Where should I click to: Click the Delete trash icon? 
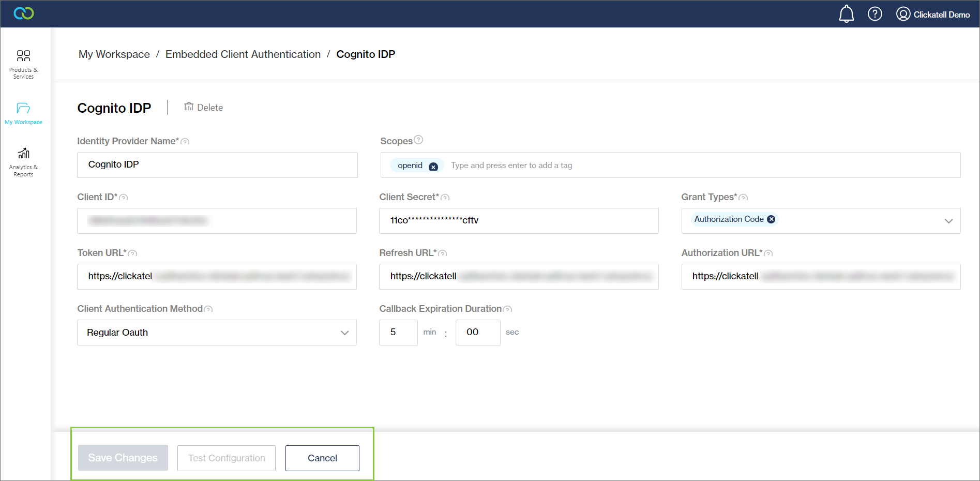pos(189,107)
